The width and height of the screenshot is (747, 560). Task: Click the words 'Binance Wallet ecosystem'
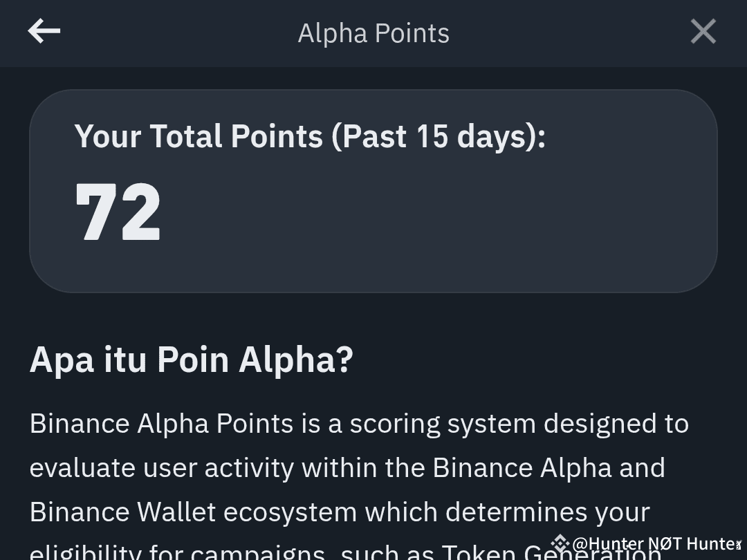coord(194,512)
